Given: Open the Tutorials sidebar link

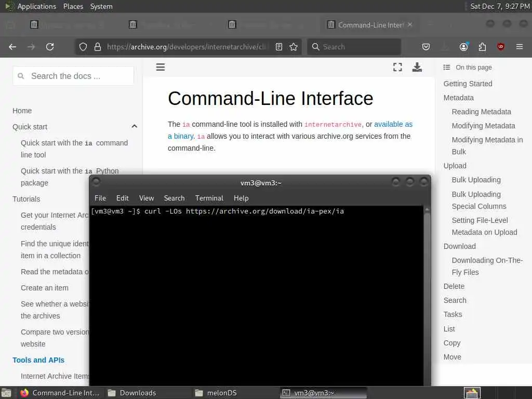Looking at the screenshot, I should (26, 199).
